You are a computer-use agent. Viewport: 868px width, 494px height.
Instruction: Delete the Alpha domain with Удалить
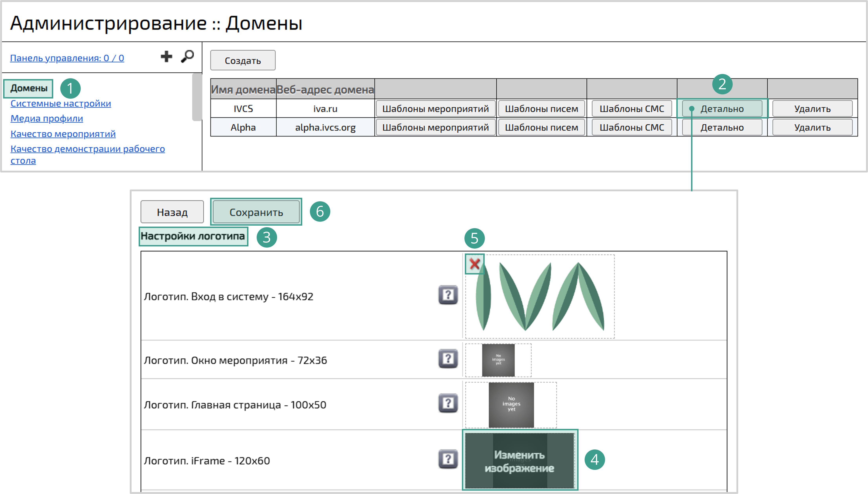812,128
